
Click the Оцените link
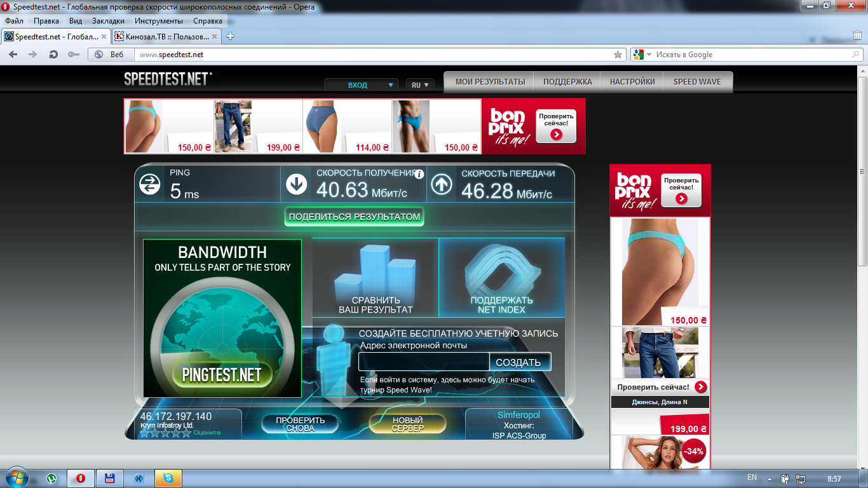(207, 433)
